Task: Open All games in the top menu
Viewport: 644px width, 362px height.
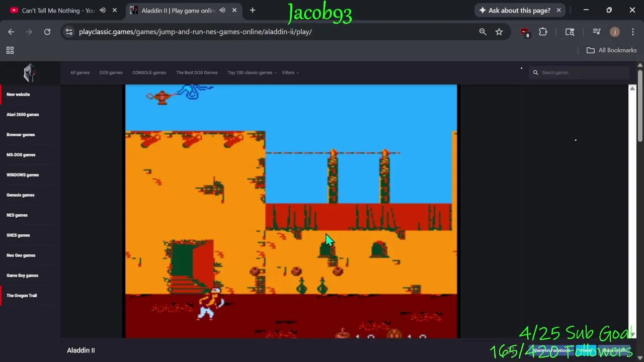Action: coord(80,72)
